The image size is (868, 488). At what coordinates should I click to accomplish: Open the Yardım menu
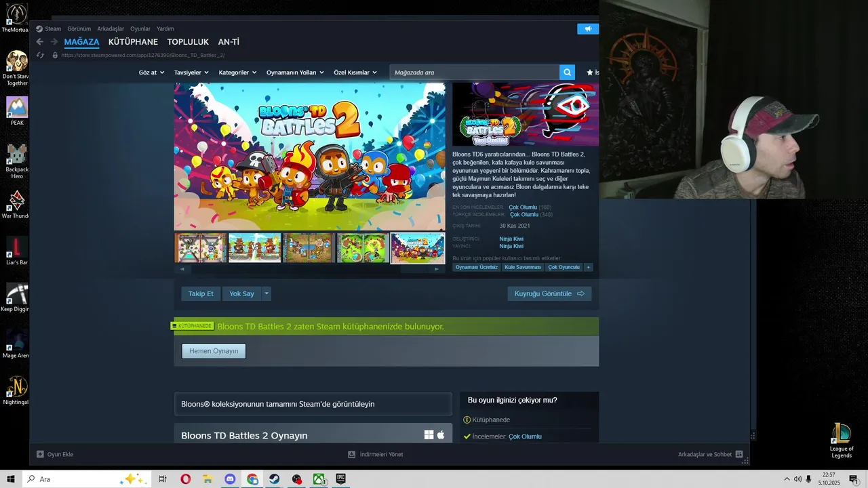tap(165, 28)
